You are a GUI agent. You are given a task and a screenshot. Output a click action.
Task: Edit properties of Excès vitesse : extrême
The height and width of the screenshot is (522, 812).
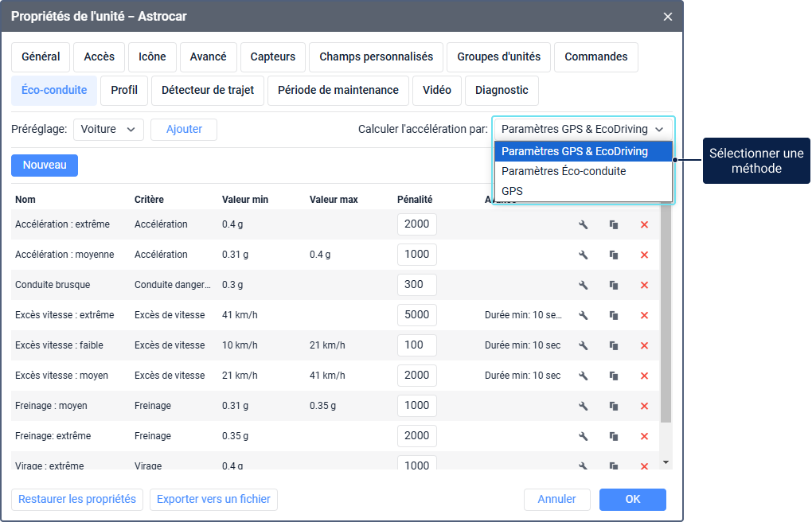[583, 316]
